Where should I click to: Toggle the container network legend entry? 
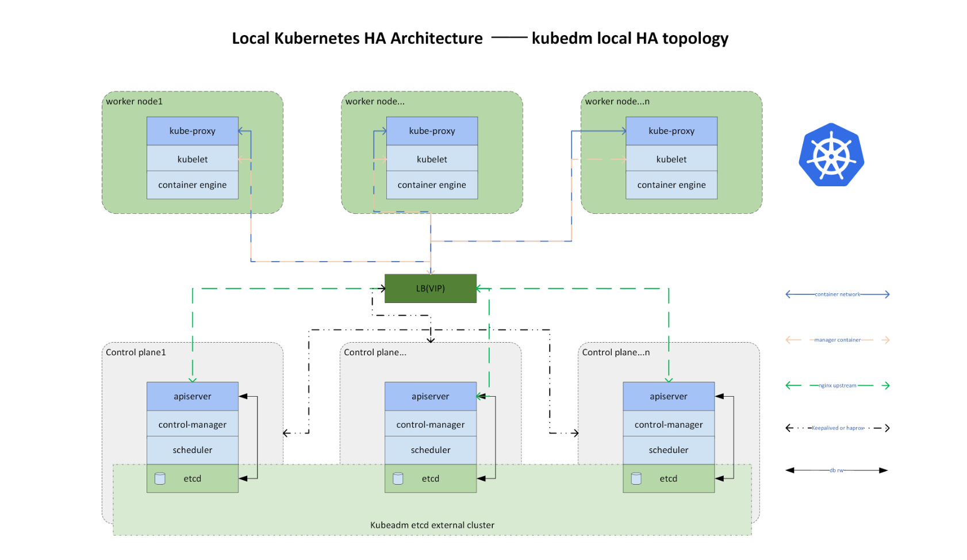(836, 294)
